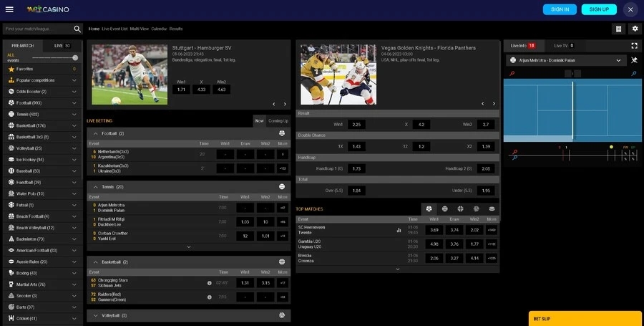Select basketball filter in Top Matches
644x326 pixels.
pos(460,208)
